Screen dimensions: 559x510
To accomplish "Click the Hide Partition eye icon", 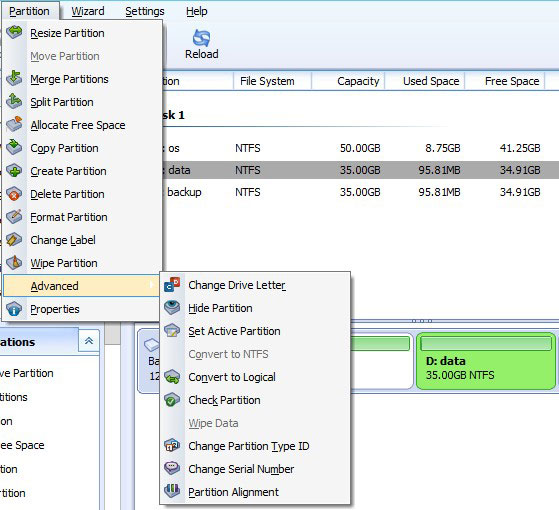I will [x=172, y=308].
